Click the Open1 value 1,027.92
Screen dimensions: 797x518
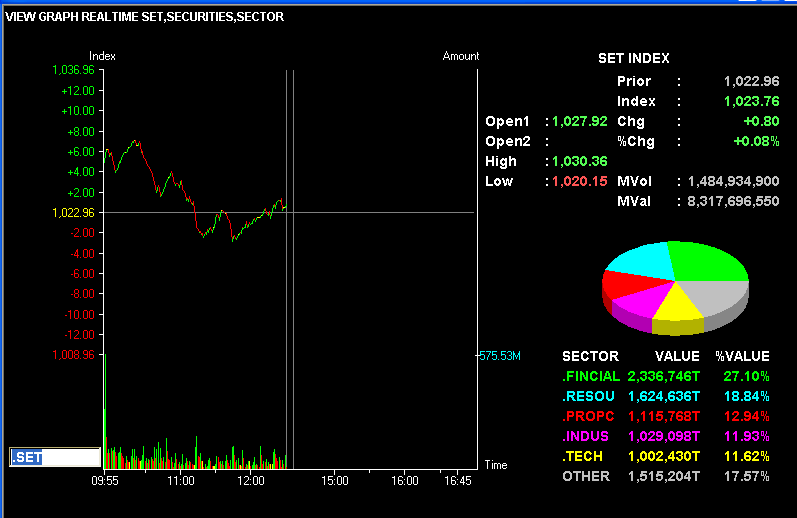[579, 121]
